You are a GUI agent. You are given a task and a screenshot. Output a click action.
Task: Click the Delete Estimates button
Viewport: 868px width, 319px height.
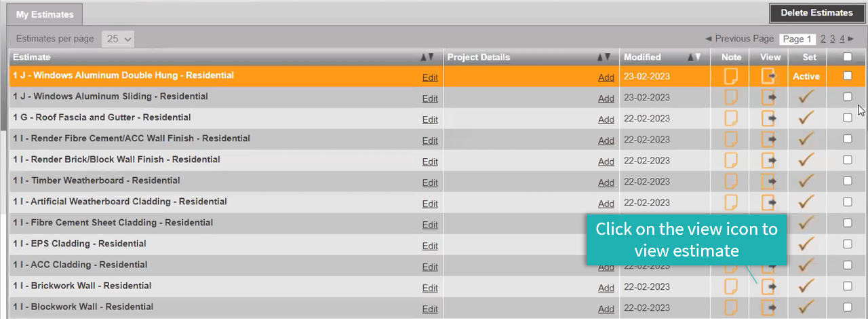(x=816, y=13)
